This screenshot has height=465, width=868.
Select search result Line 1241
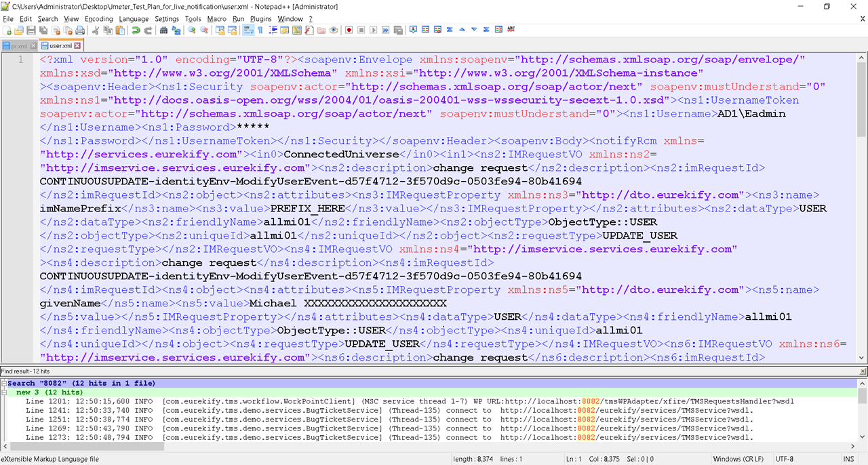pos(389,410)
